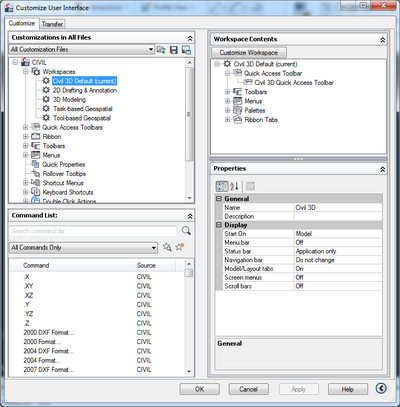Open the All Commands Only filter dropdown
This screenshot has width=400, height=407.
tap(153, 248)
